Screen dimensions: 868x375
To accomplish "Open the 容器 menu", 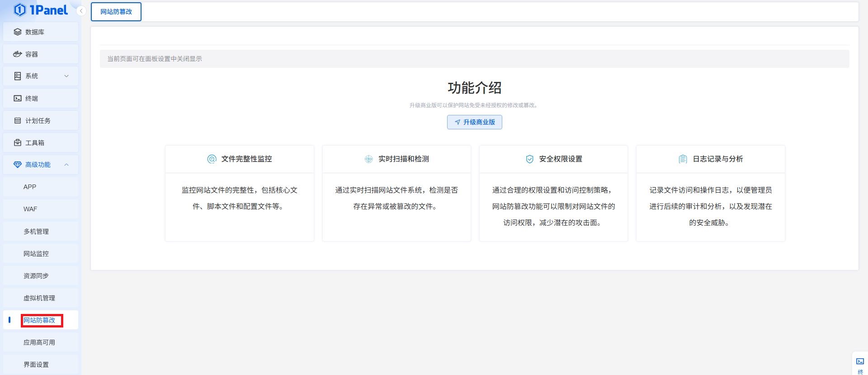I will (41, 54).
